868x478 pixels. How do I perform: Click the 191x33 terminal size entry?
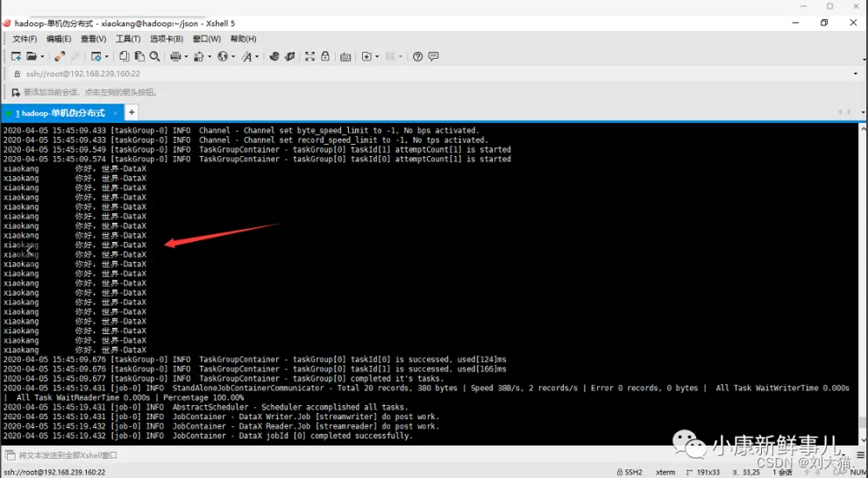tap(703, 473)
